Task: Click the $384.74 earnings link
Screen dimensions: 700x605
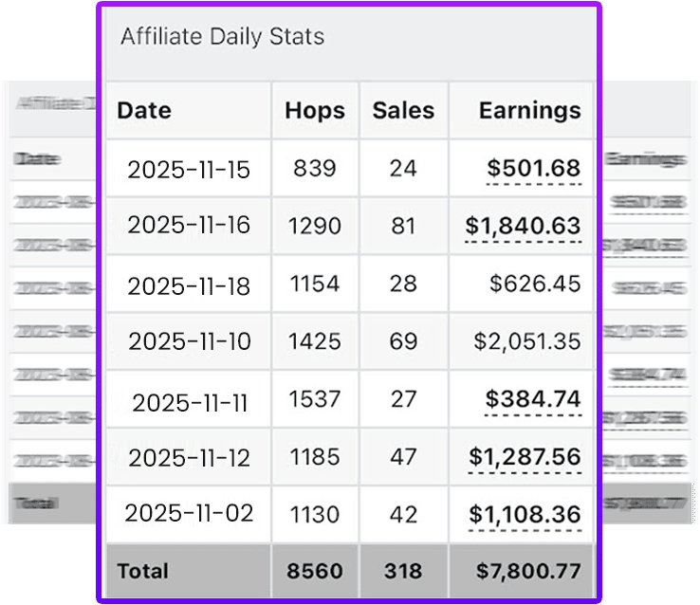Action: [x=532, y=399]
